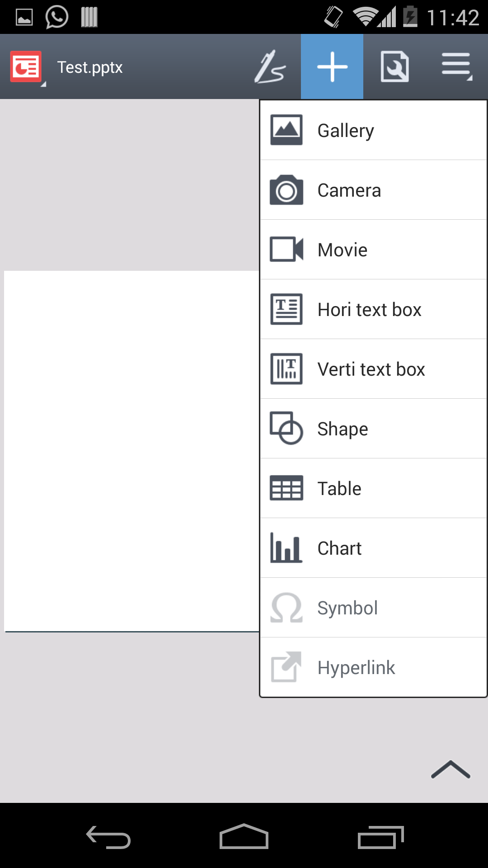Choose the Camera insert option
488x868 pixels.
click(x=373, y=190)
